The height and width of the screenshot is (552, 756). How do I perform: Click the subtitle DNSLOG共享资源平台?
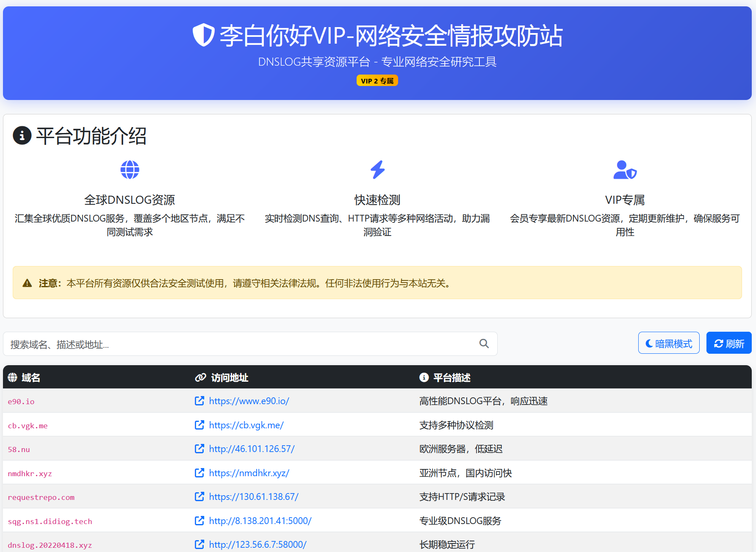[314, 62]
